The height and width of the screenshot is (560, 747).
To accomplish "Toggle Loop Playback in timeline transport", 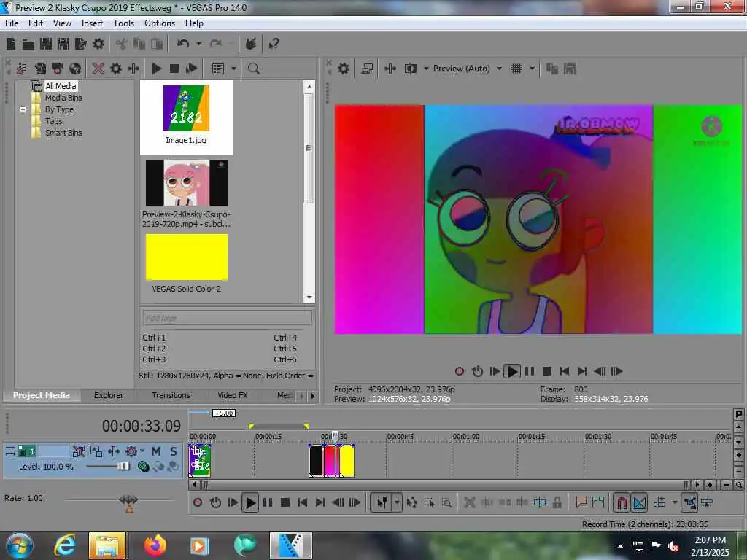I will tap(215, 502).
